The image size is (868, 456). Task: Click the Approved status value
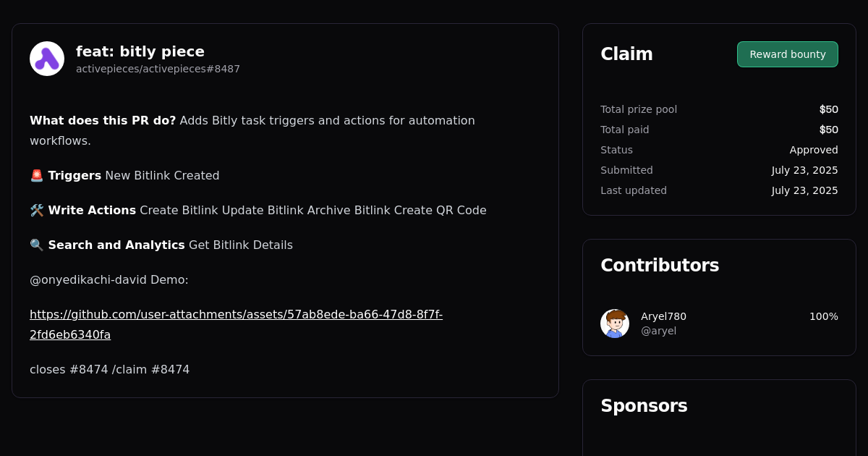click(x=814, y=150)
